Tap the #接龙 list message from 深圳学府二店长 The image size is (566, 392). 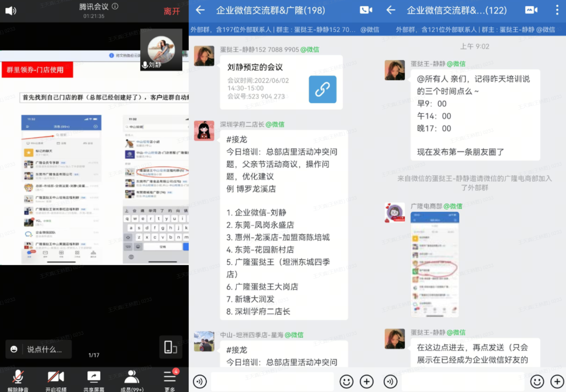[x=284, y=225]
